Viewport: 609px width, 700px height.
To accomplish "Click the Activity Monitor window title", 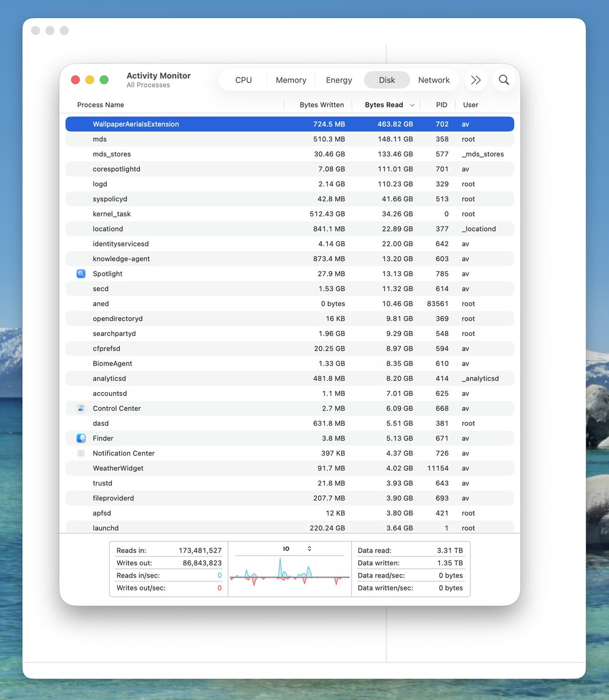I will pos(159,76).
